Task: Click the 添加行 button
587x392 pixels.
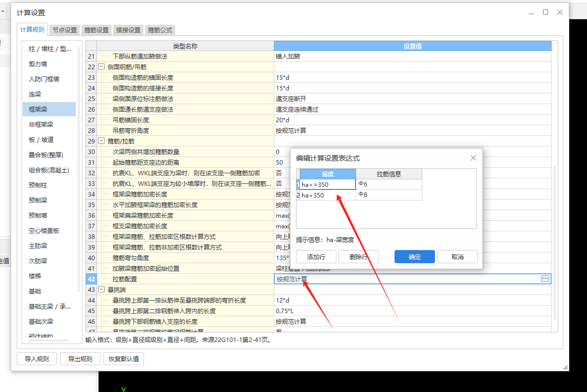Action: tap(316, 257)
